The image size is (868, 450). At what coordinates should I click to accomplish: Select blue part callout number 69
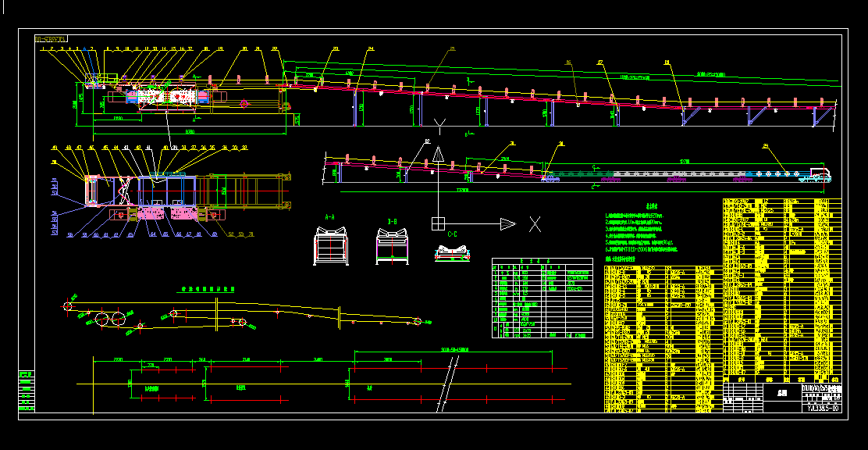coord(215,234)
